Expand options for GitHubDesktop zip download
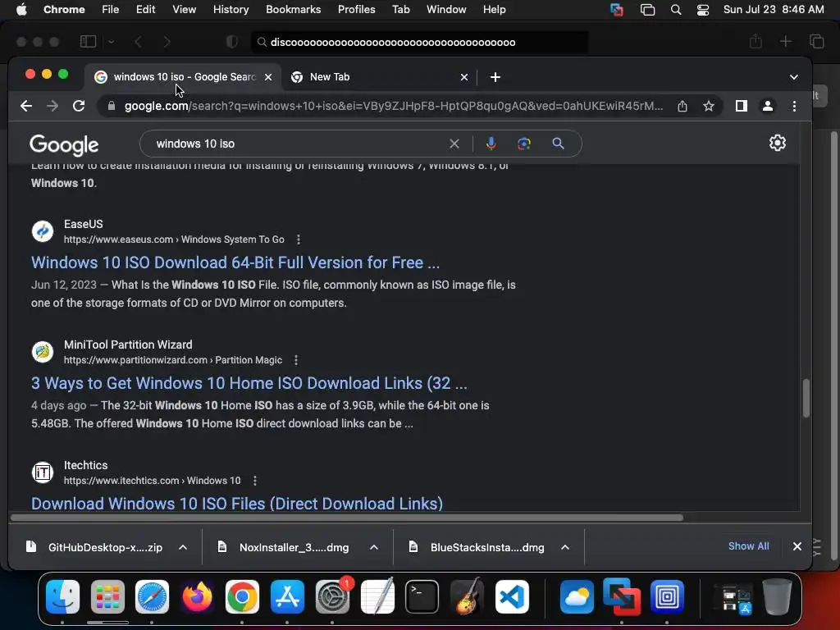The width and height of the screenshot is (840, 630). tap(183, 547)
